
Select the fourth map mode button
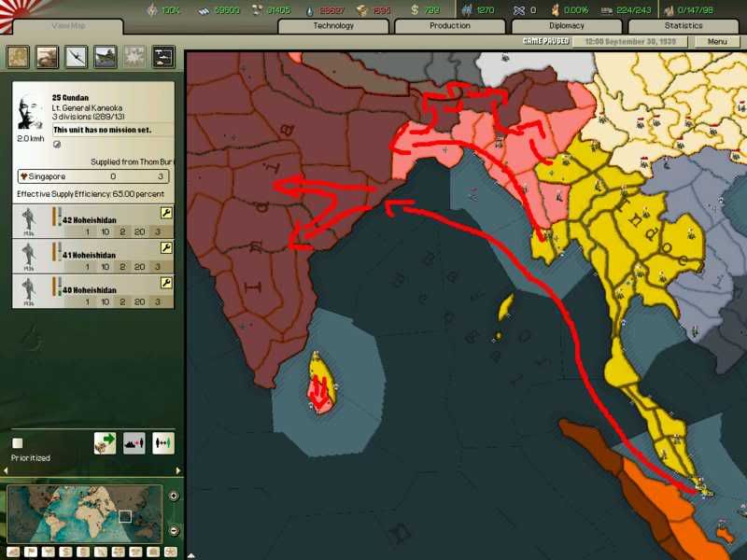65,552
